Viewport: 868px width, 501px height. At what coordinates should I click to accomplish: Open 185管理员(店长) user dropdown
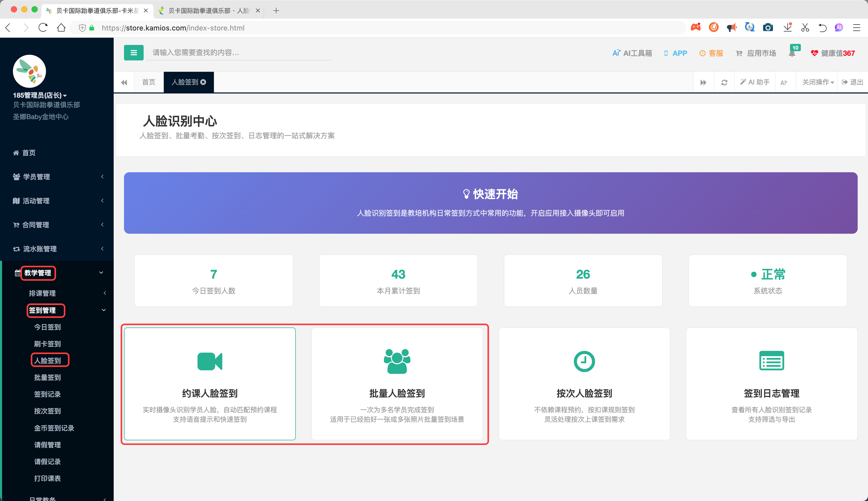pos(40,95)
